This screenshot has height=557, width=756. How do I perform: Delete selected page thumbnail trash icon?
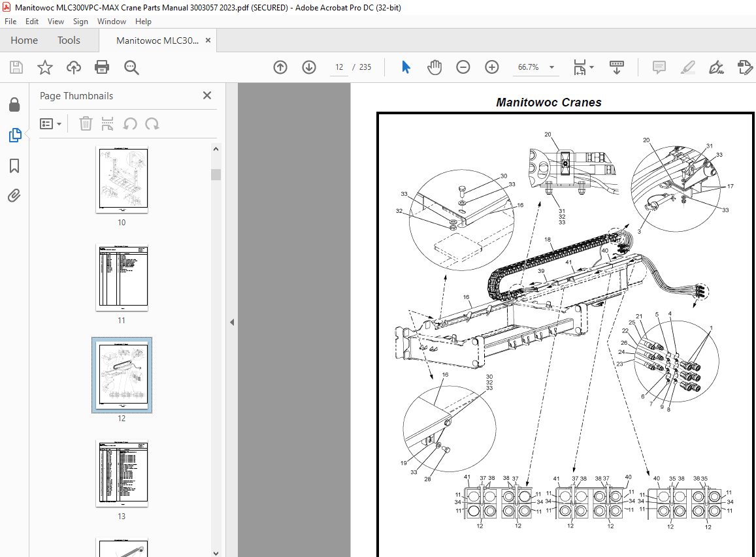click(x=86, y=124)
